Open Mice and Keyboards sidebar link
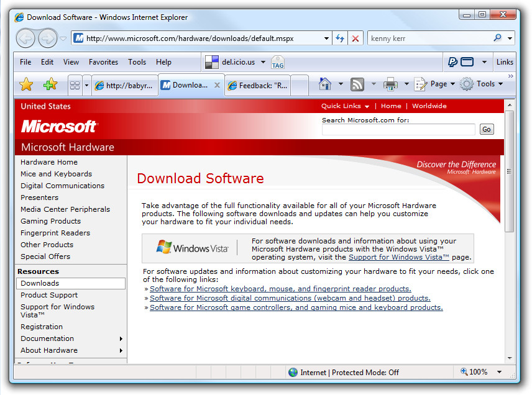Image resolution: width=532 pixels, height=395 pixels. [x=57, y=174]
